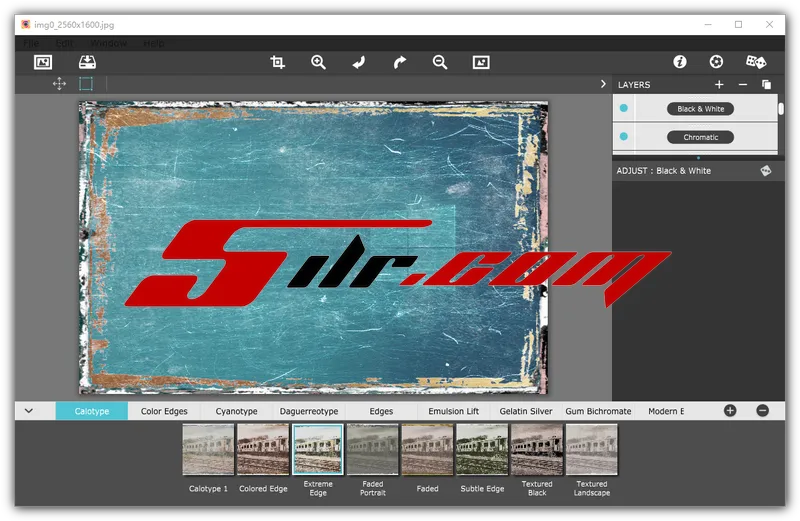The width and height of the screenshot is (800, 521).
Task: Click the save image icon
Action: coord(87,62)
